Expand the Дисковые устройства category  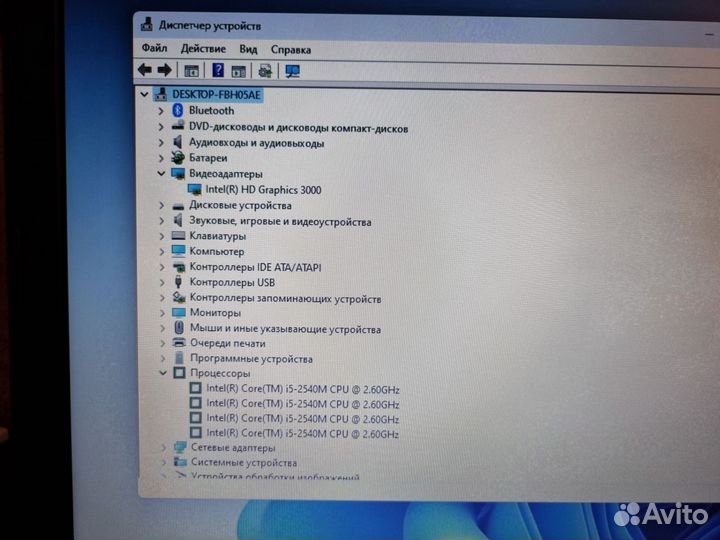point(161,205)
